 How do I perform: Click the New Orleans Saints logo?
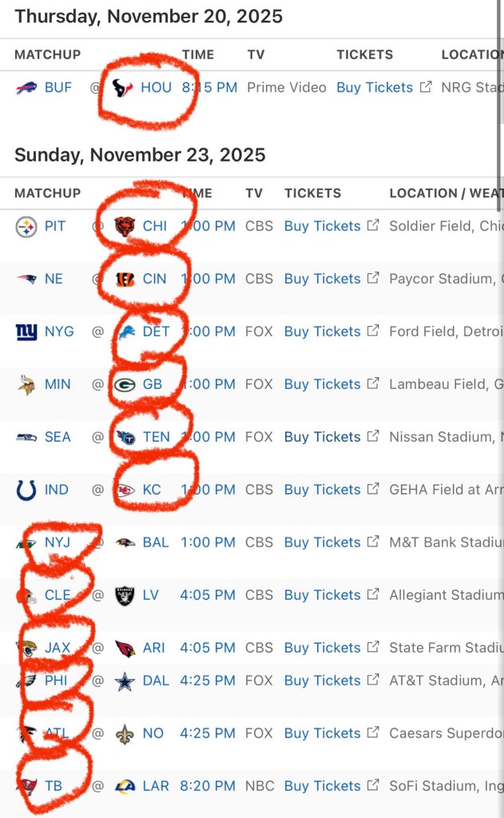(x=125, y=734)
